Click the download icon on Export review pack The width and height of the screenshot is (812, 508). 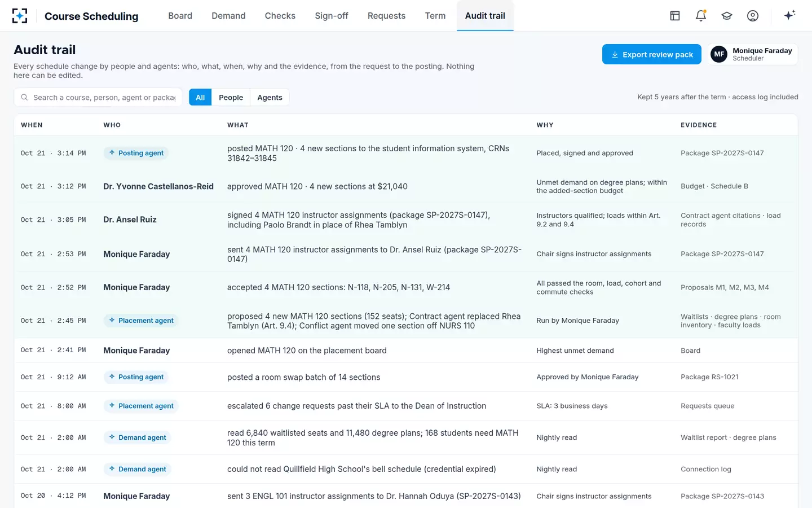click(x=615, y=55)
